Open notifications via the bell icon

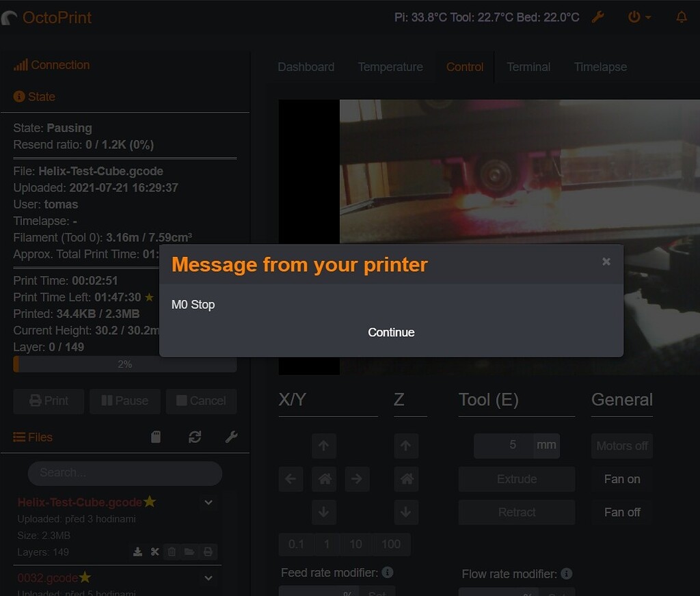click(681, 17)
